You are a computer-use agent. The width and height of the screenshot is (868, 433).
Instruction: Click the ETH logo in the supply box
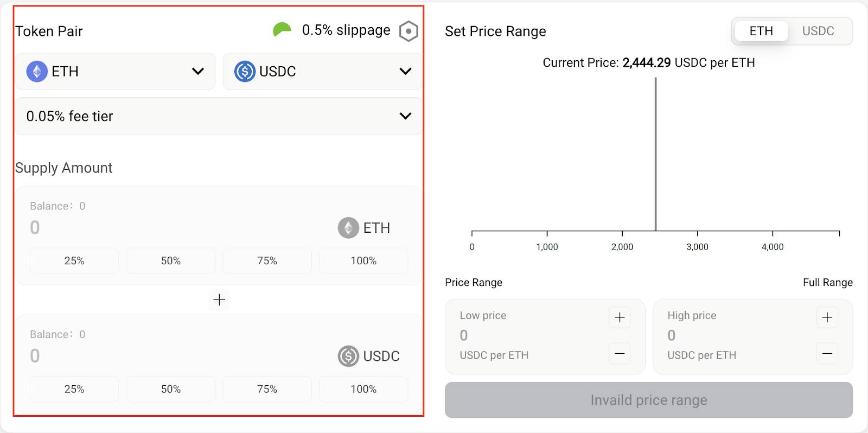[348, 228]
